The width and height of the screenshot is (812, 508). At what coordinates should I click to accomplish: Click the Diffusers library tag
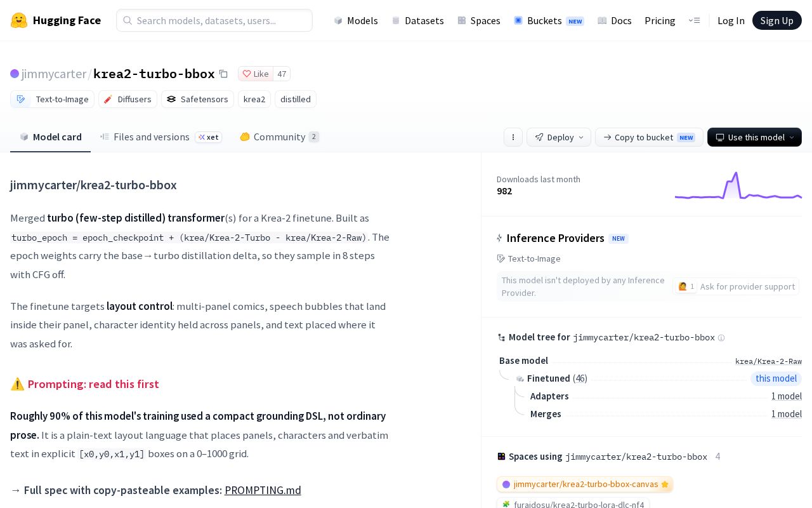128,99
